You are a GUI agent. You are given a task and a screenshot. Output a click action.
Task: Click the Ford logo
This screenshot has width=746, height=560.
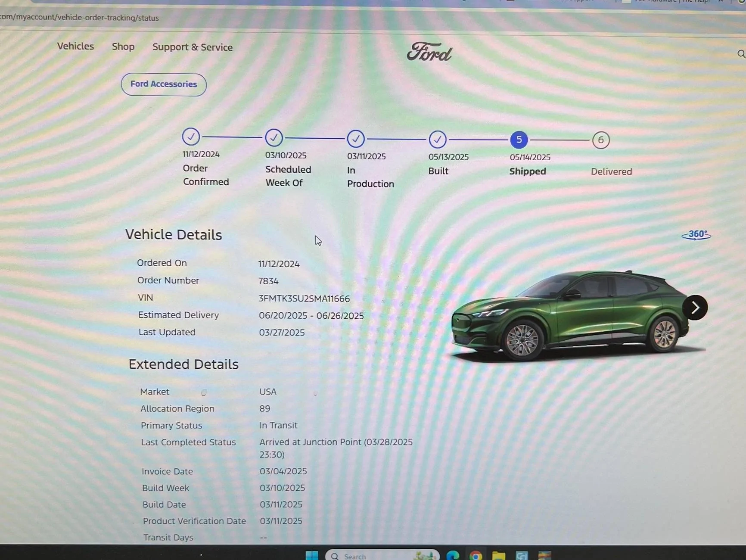(x=429, y=52)
